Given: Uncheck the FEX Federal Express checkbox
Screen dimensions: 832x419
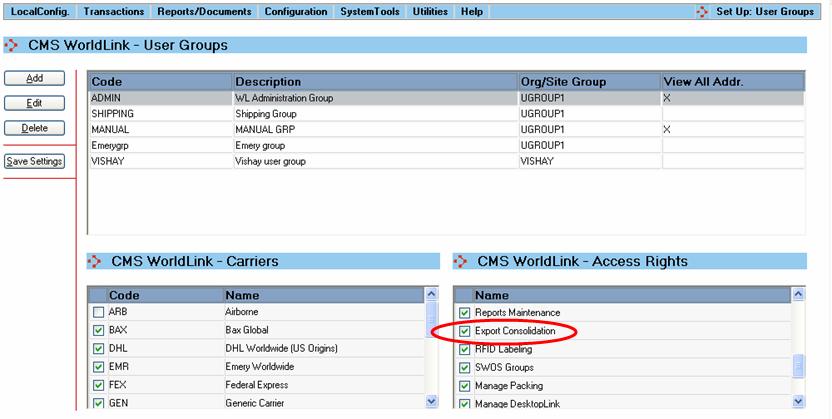Looking at the screenshot, I should (98, 384).
